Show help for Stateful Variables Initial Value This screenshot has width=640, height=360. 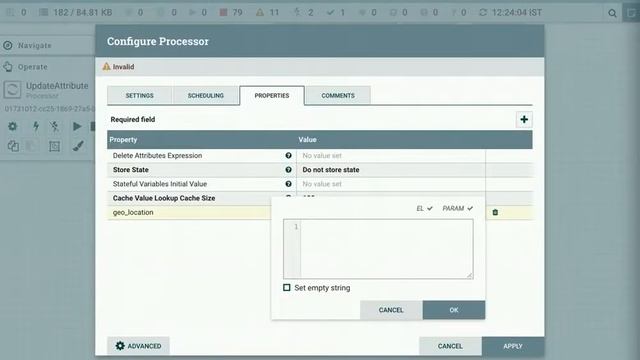click(289, 184)
